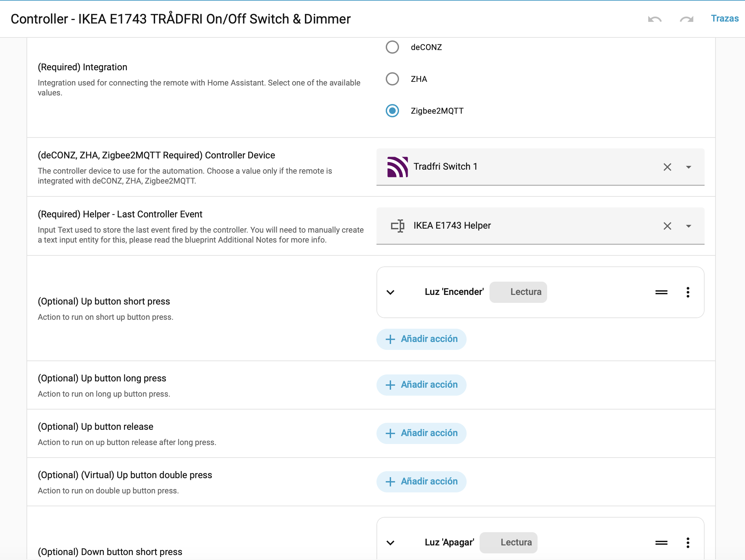
Task: Clear the IKEA E1743 Helper selection
Action: 667,226
